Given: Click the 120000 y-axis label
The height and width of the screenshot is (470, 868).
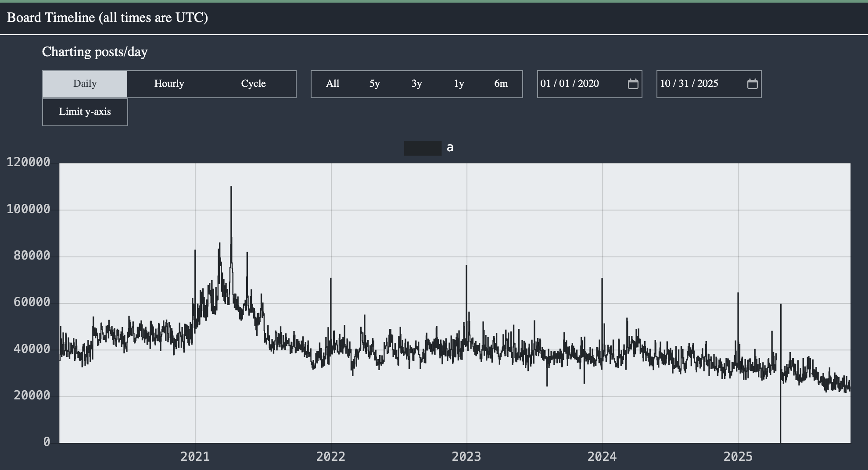Looking at the screenshot, I should (29, 162).
